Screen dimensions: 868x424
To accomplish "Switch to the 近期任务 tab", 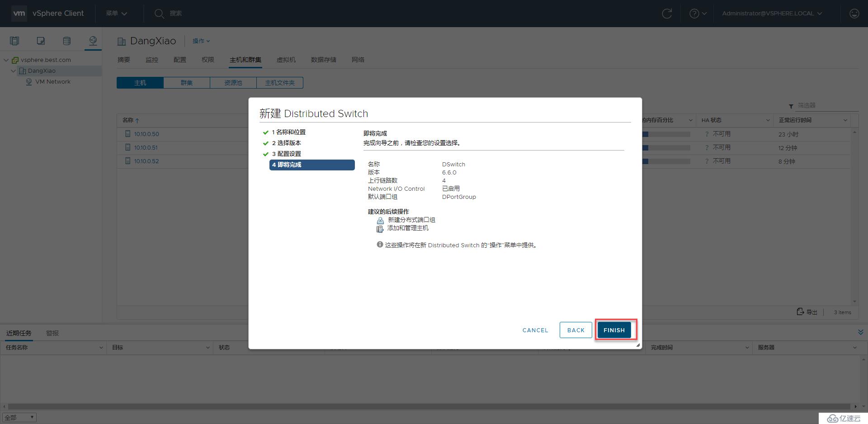I will 19,333.
